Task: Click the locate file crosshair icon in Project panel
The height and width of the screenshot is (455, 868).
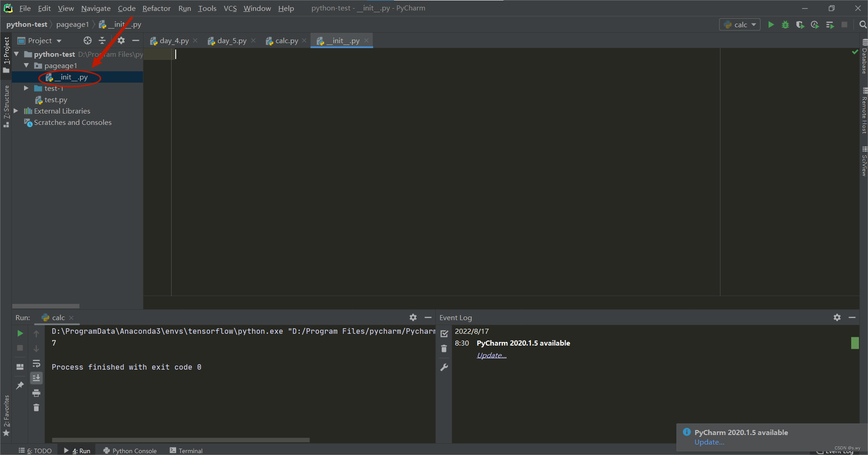Action: tap(88, 40)
